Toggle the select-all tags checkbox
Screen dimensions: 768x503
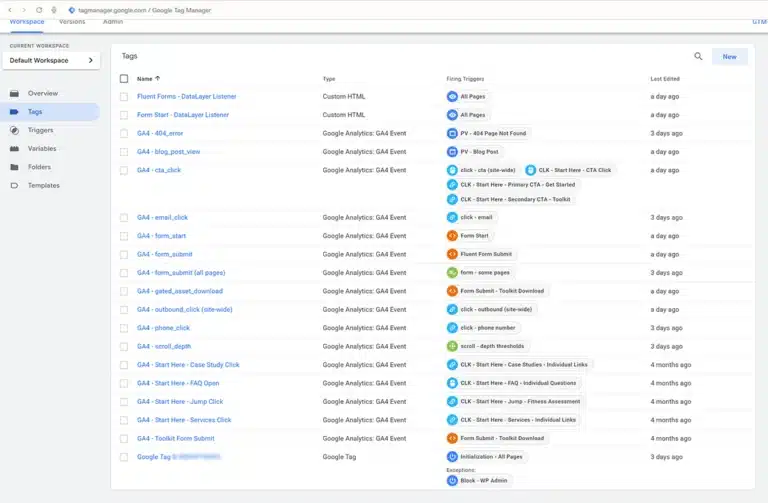(124, 78)
